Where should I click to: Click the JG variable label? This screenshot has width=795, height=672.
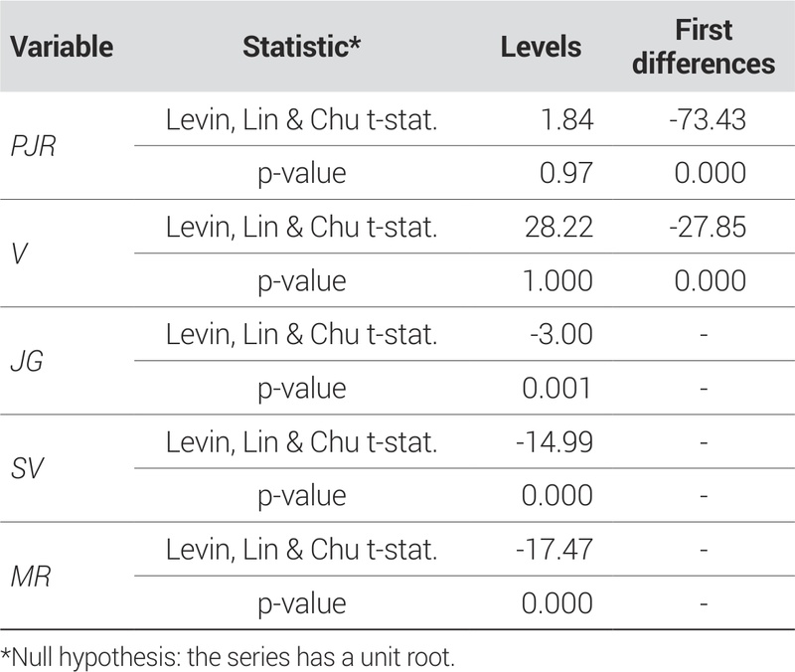pos(23,361)
